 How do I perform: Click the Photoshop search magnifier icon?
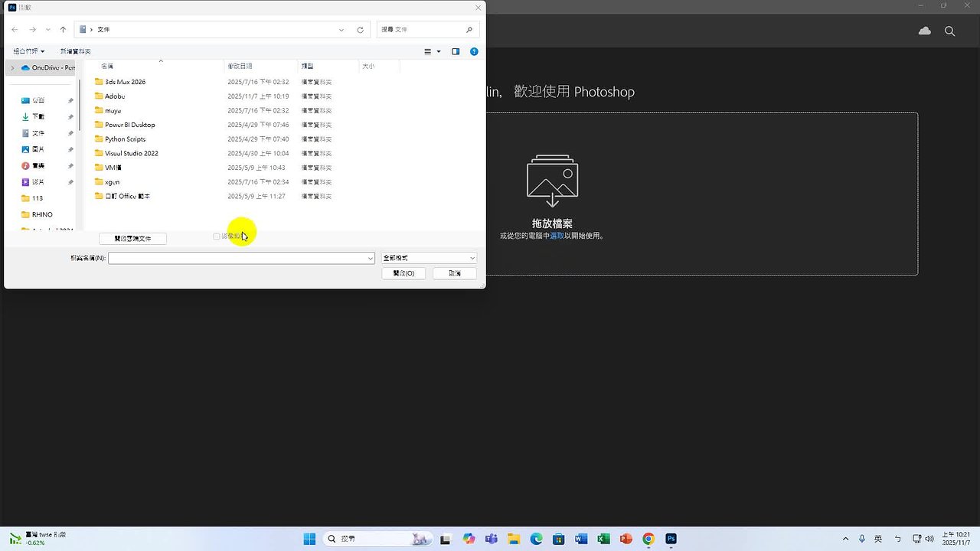pos(949,31)
